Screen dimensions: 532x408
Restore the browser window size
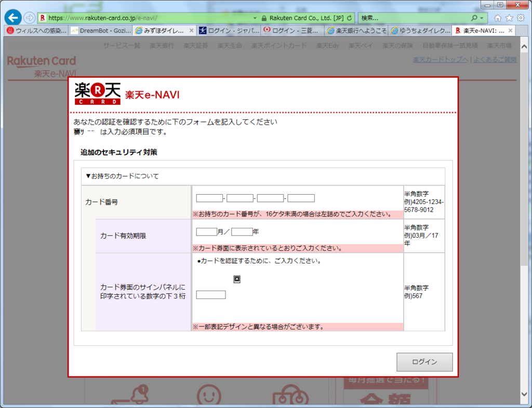pos(500,5)
